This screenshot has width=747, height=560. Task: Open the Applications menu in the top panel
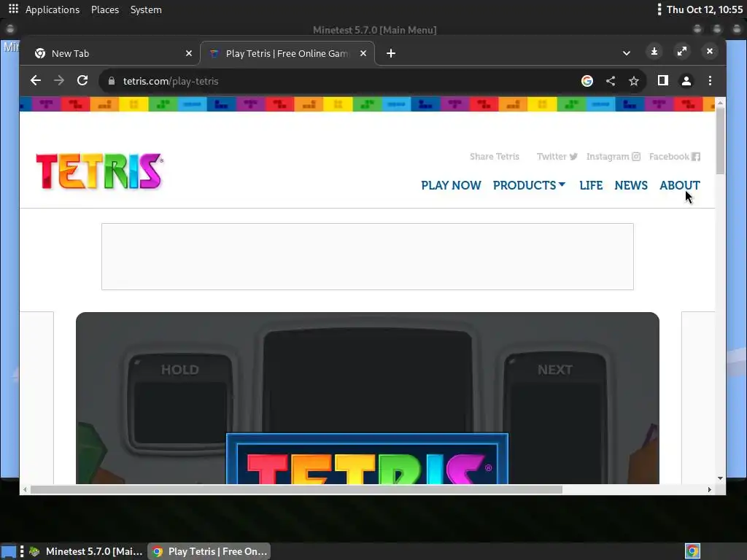pyautogui.click(x=53, y=9)
